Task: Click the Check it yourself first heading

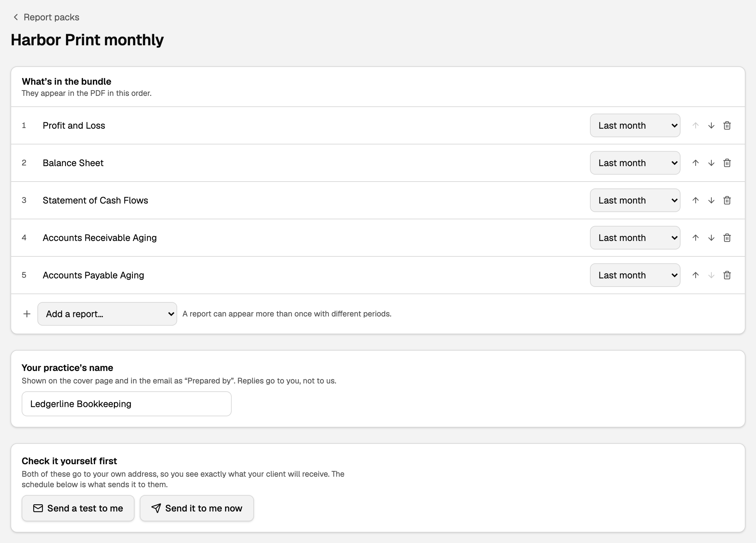Action: 69,461
